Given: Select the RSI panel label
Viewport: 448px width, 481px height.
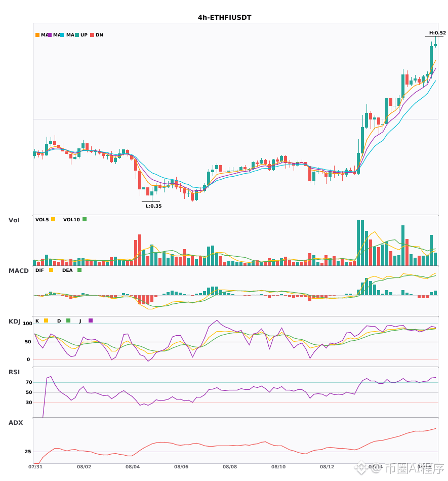Looking at the screenshot, I should click(14, 372).
